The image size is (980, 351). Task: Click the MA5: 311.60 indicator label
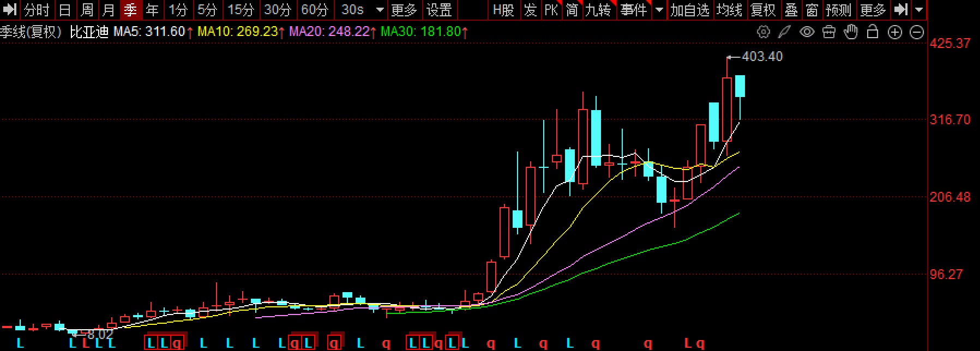[x=149, y=32]
